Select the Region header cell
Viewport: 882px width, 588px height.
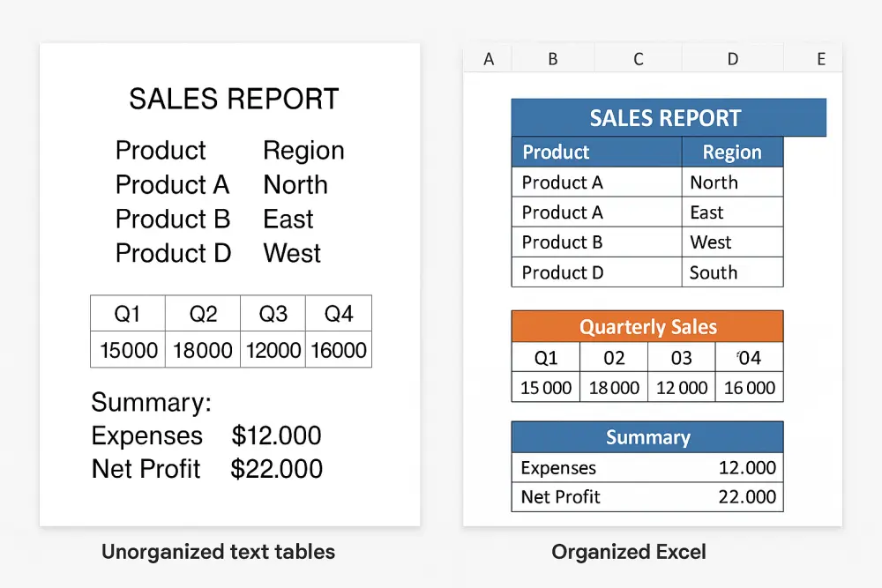pos(733,152)
